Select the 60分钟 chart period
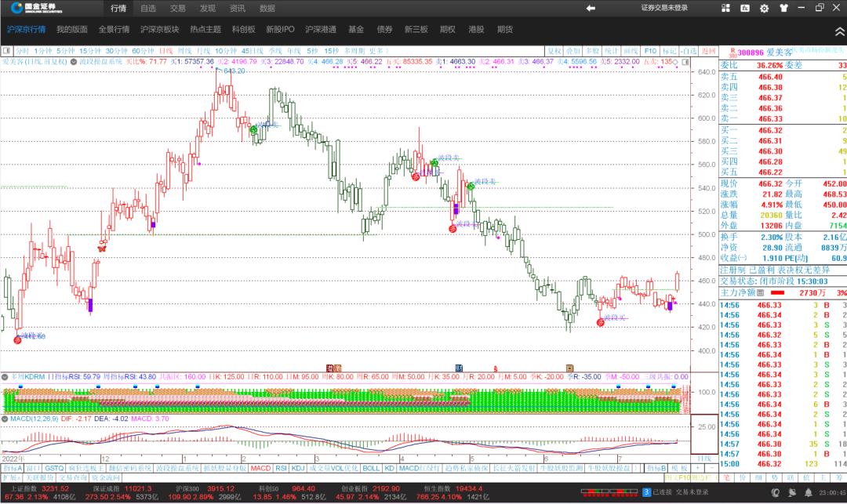The width and height of the screenshot is (847, 504). (x=143, y=50)
